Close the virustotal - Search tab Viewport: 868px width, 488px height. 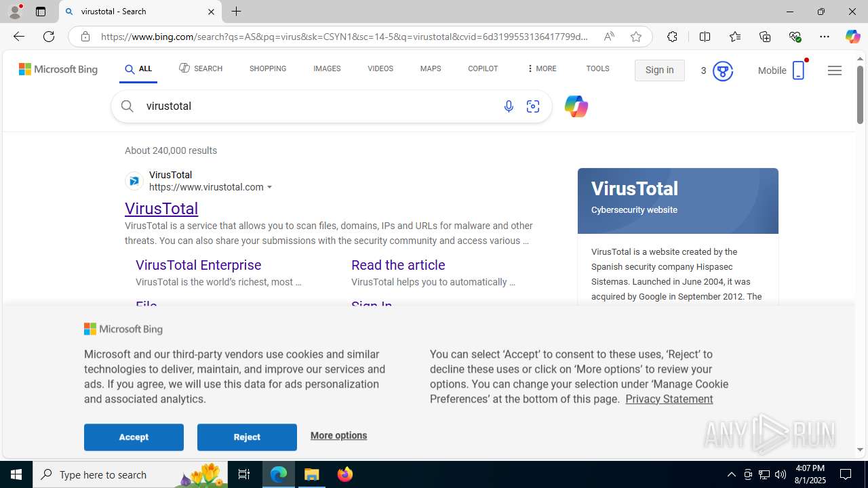click(x=211, y=12)
